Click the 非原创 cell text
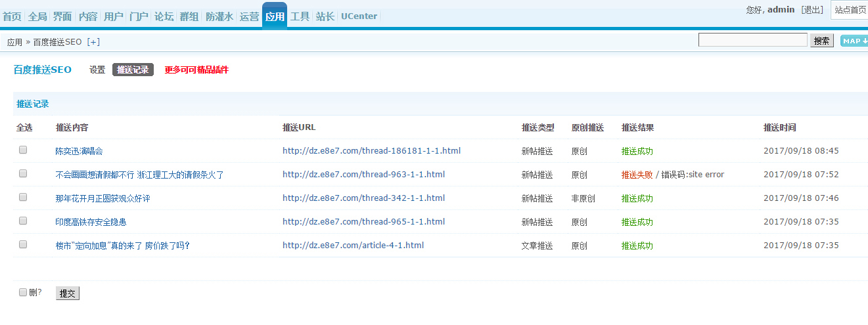Viewport: 868px width, 325px height. click(x=583, y=198)
